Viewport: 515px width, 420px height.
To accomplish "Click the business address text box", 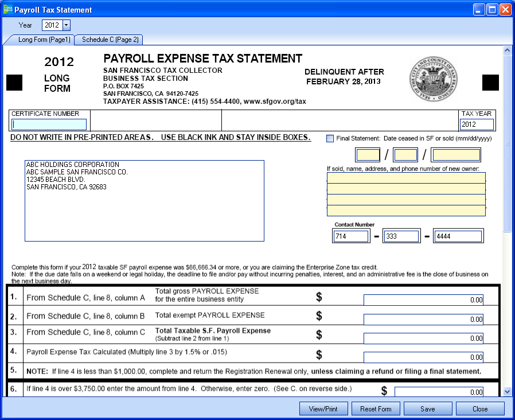I will click(144, 201).
